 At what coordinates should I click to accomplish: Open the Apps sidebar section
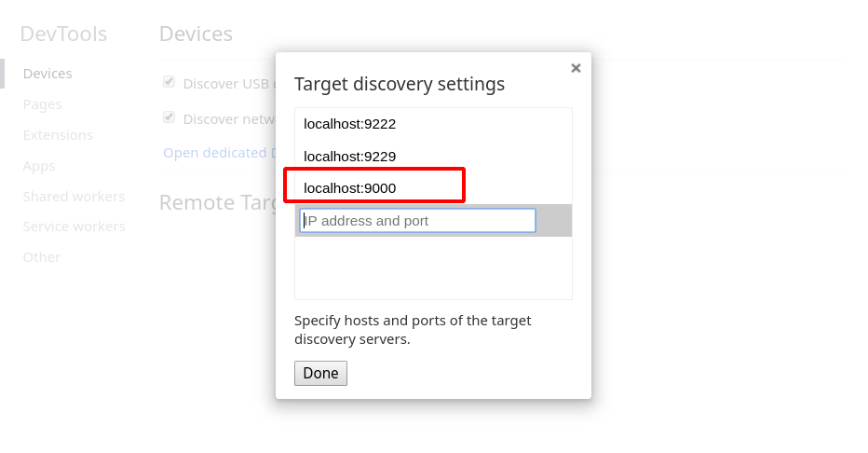coord(39,166)
